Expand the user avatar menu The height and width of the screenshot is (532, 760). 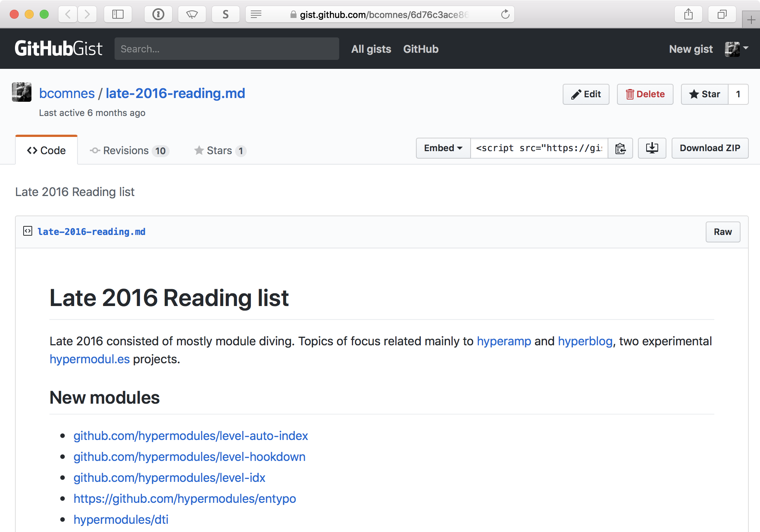[736, 49]
